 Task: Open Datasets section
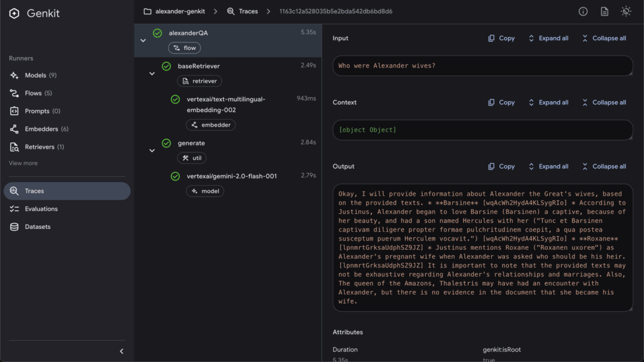pyautogui.click(x=37, y=227)
